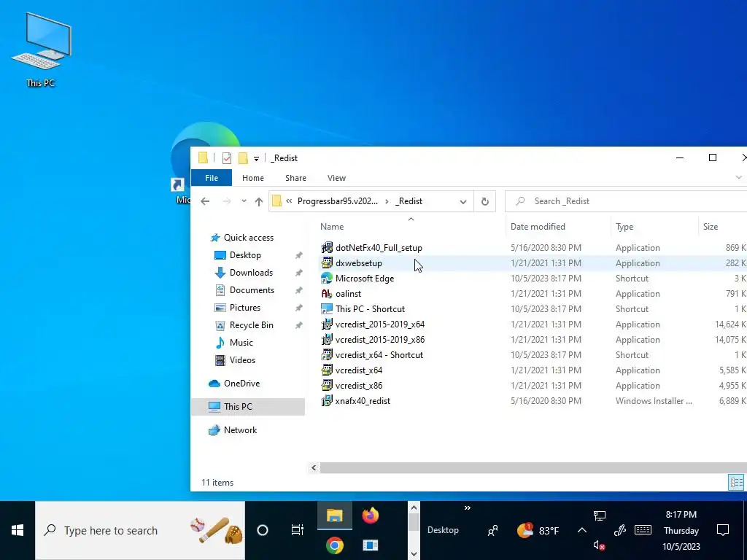Select the dotNetFx40_Full_setup file
Screen dimensions: 747x560
point(379,248)
